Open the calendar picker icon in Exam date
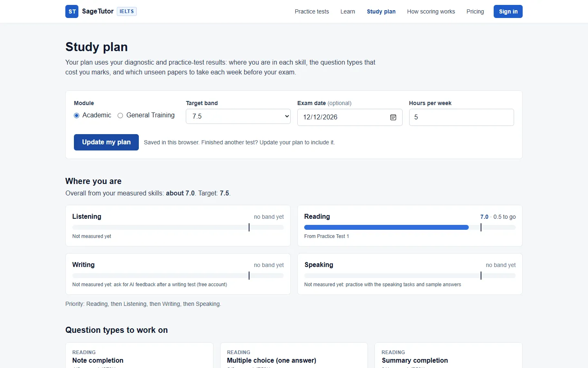The width and height of the screenshot is (588, 368). click(x=393, y=117)
